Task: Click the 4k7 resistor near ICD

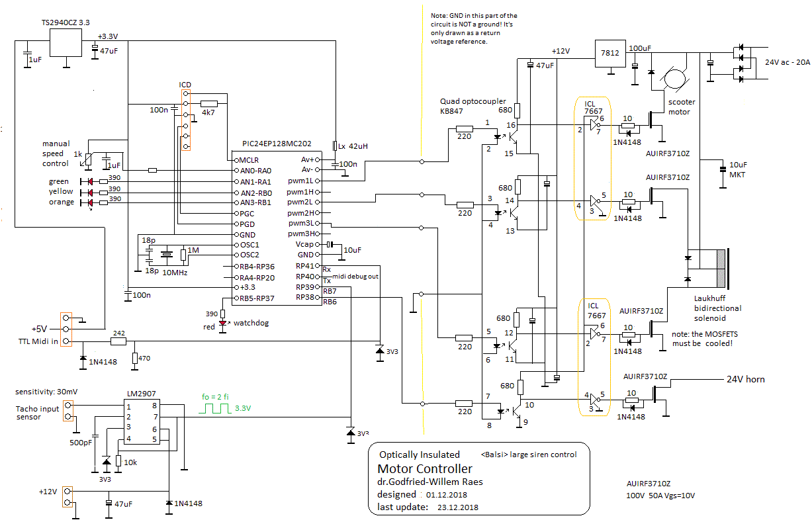Action: (x=208, y=103)
